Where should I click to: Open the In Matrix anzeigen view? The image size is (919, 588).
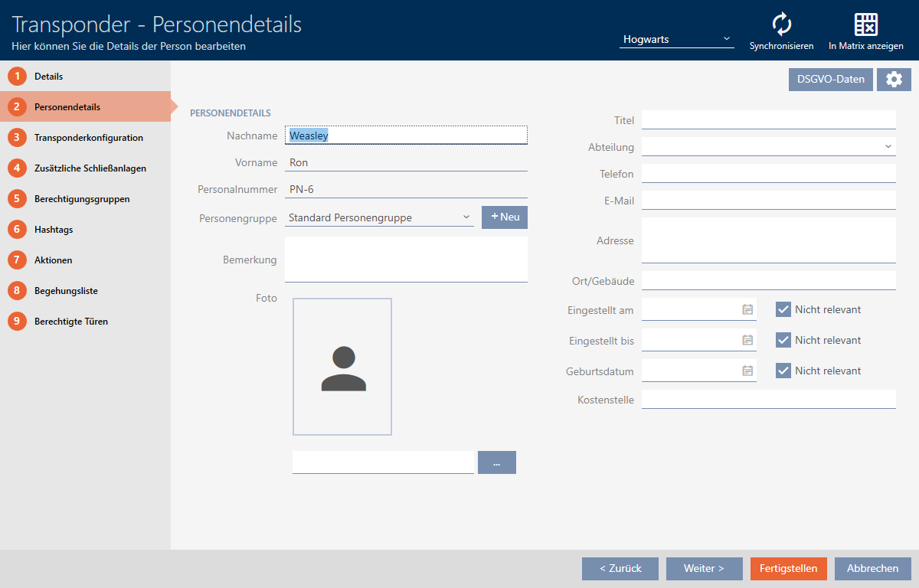point(865,24)
